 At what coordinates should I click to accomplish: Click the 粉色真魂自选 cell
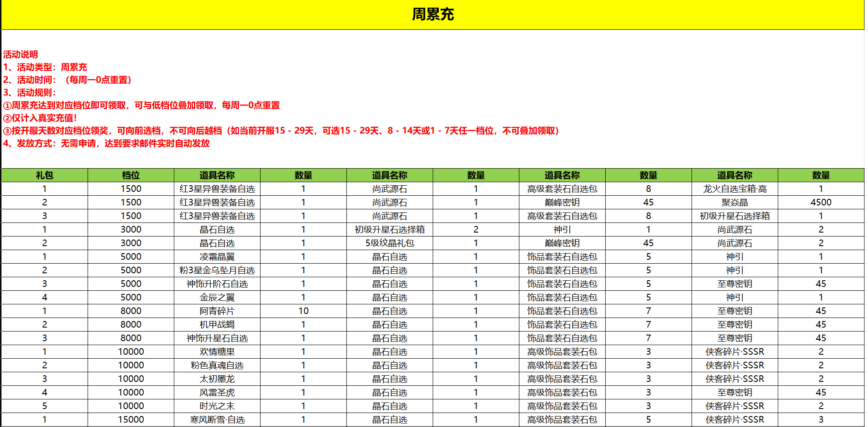click(217, 365)
